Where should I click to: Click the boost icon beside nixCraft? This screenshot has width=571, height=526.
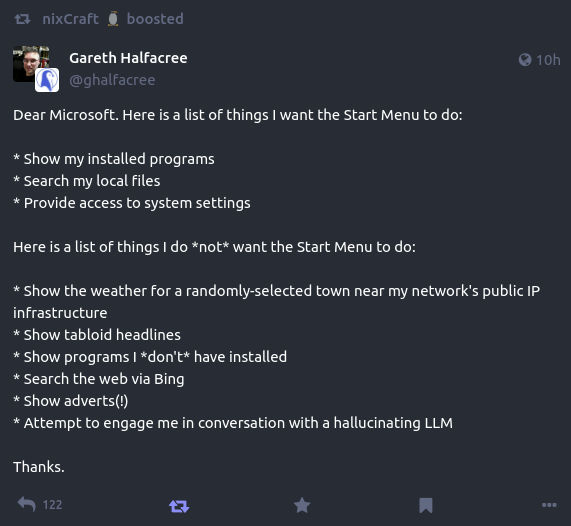23,19
